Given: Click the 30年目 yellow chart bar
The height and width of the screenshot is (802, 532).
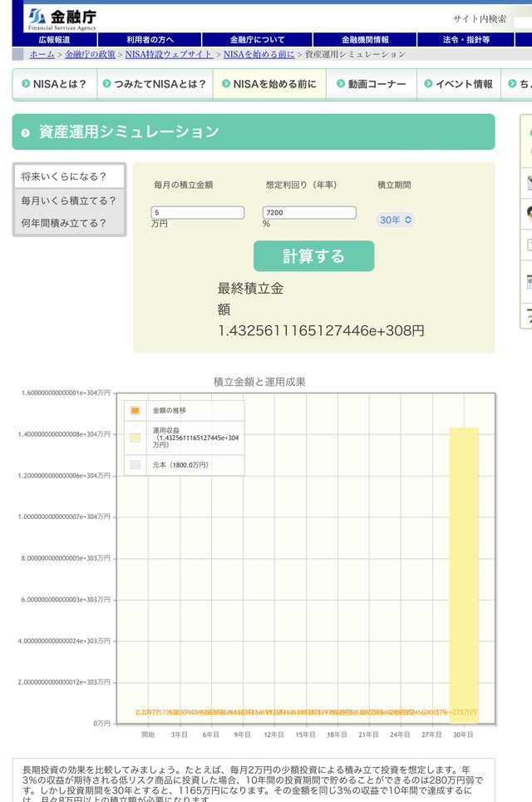Looking at the screenshot, I should pos(464,576).
